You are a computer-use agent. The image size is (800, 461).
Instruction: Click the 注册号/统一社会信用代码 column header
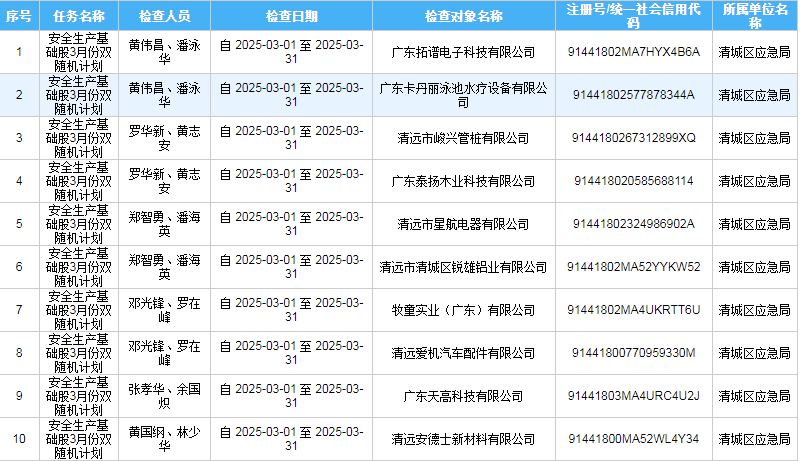(x=634, y=16)
